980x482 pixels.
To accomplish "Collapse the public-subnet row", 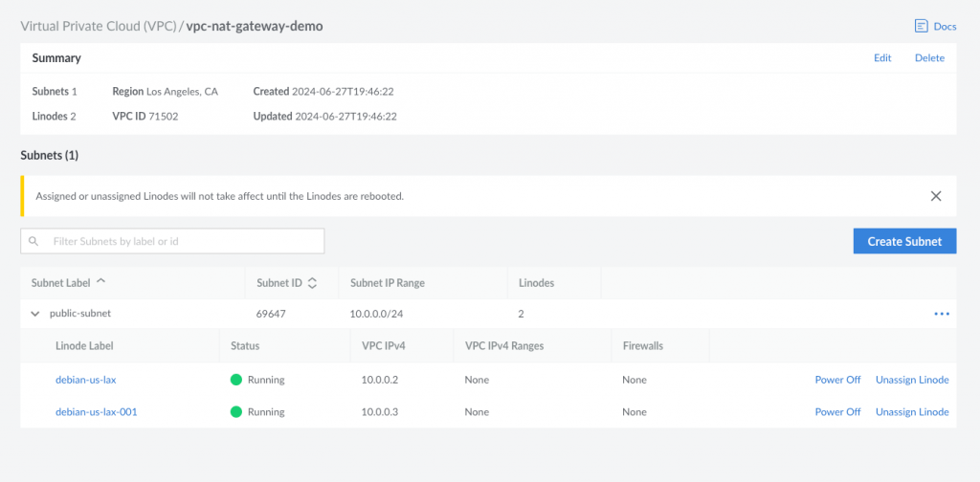I will (x=35, y=314).
